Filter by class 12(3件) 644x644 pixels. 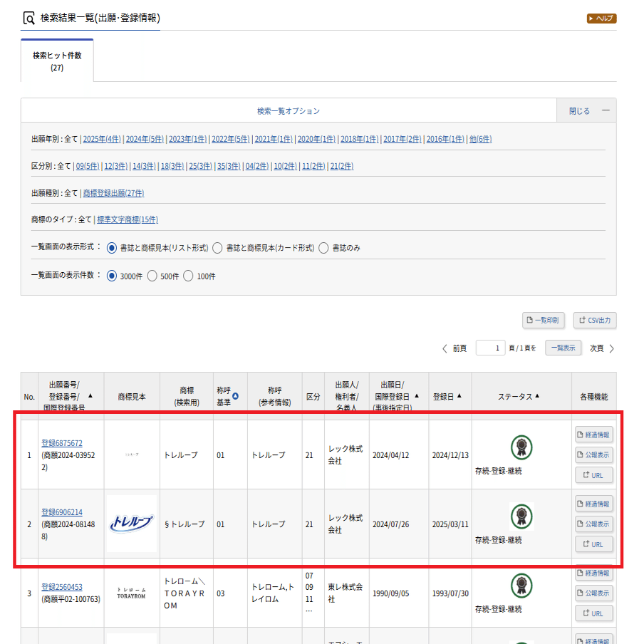(116, 166)
